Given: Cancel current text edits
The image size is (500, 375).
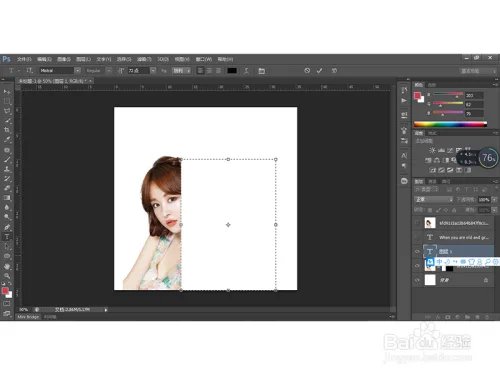Looking at the screenshot, I should tap(307, 71).
